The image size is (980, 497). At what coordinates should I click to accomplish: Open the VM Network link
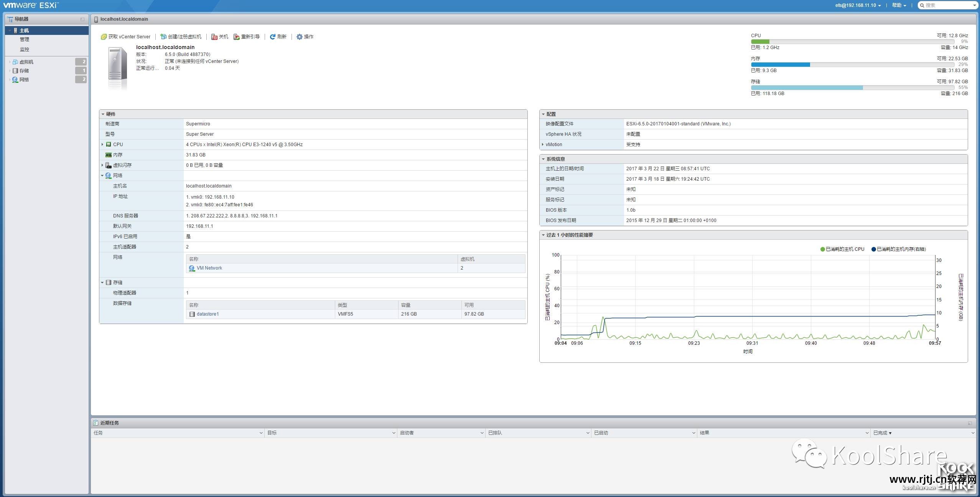(209, 268)
